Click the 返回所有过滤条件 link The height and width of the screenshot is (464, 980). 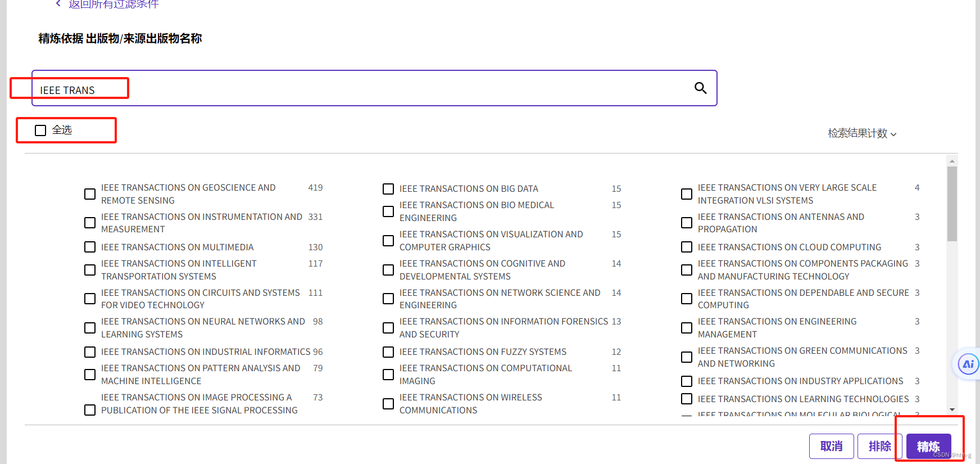(x=114, y=4)
